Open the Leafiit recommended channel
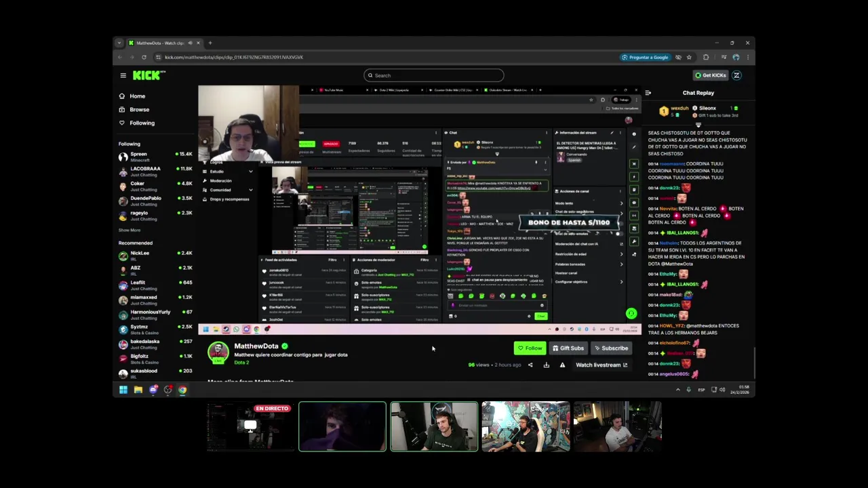Screen dimensions: 868x488 155,285
